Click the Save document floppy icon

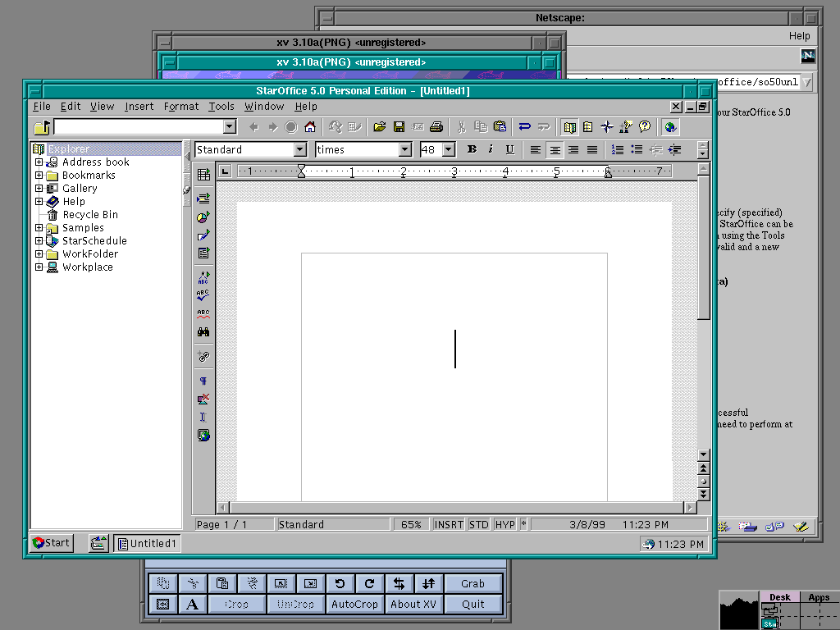[x=399, y=127]
